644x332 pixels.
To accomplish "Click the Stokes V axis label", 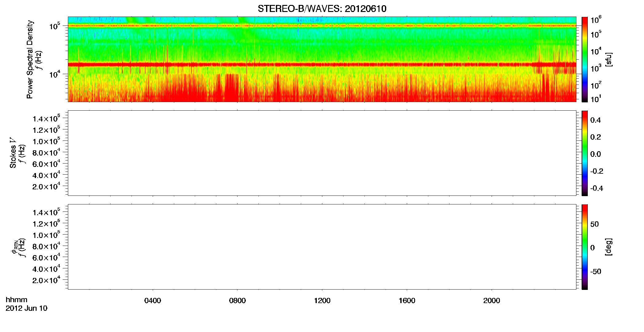I will tap(13, 152).
